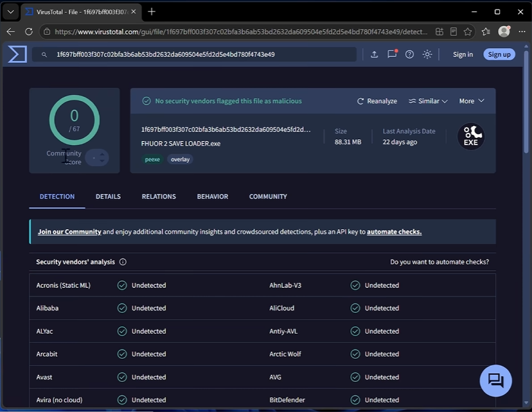Click the Reanalyze button
This screenshot has width=532, height=412.
coord(377,101)
